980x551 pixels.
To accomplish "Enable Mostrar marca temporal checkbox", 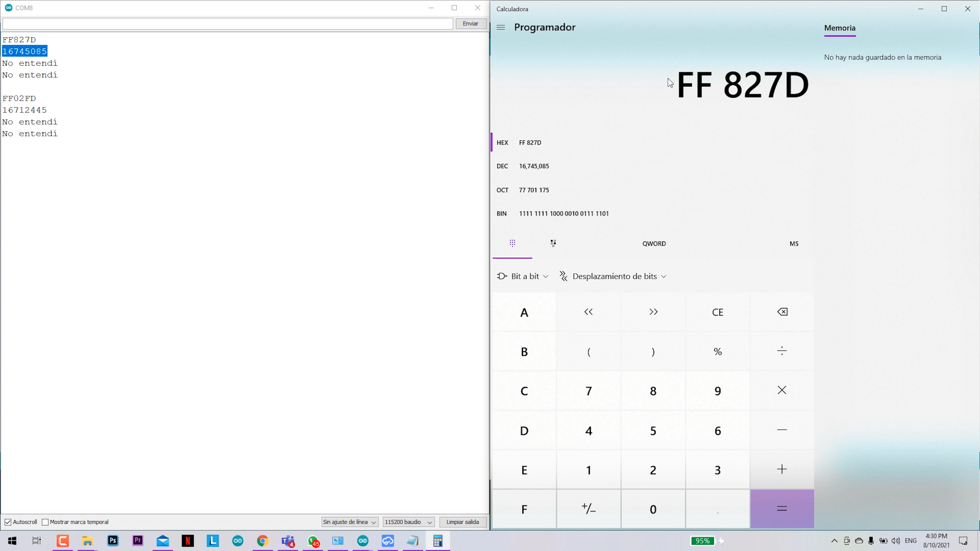I will click(x=45, y=522).
